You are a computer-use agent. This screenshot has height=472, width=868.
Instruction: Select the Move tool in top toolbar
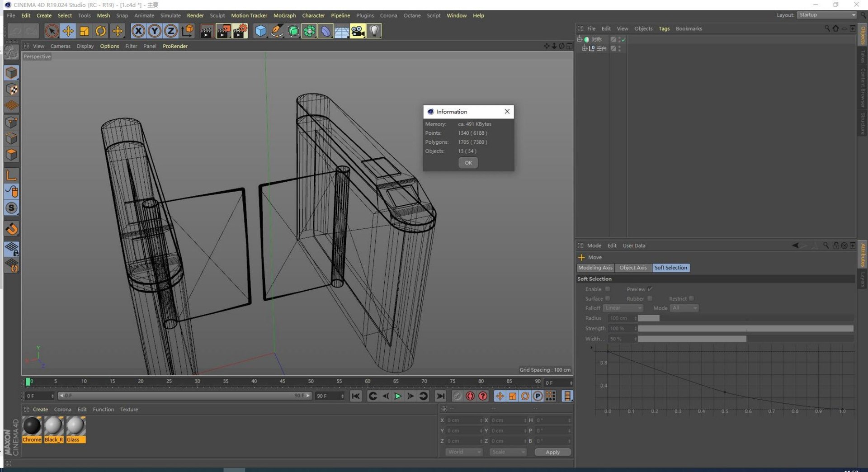(x=68, y=31)
